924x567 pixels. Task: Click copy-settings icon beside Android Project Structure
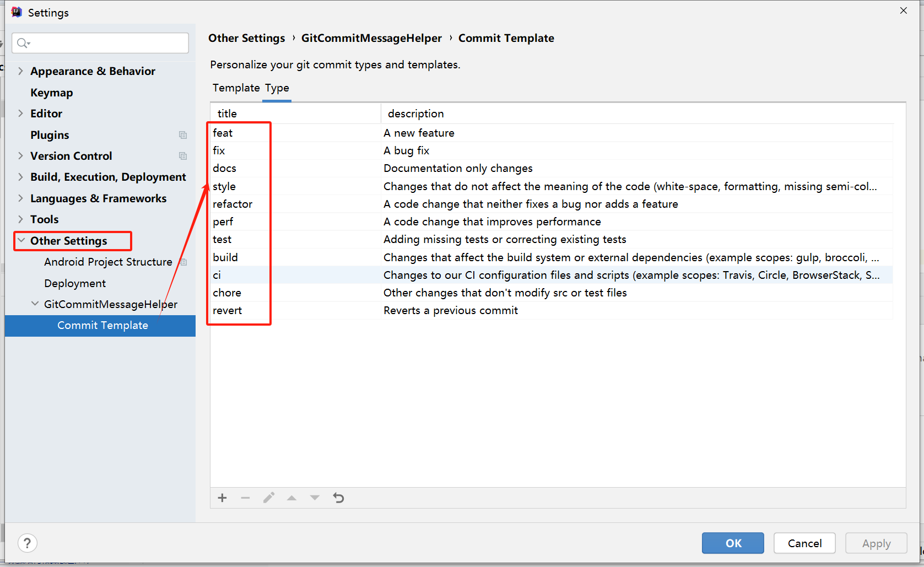[x=182, y=262]
